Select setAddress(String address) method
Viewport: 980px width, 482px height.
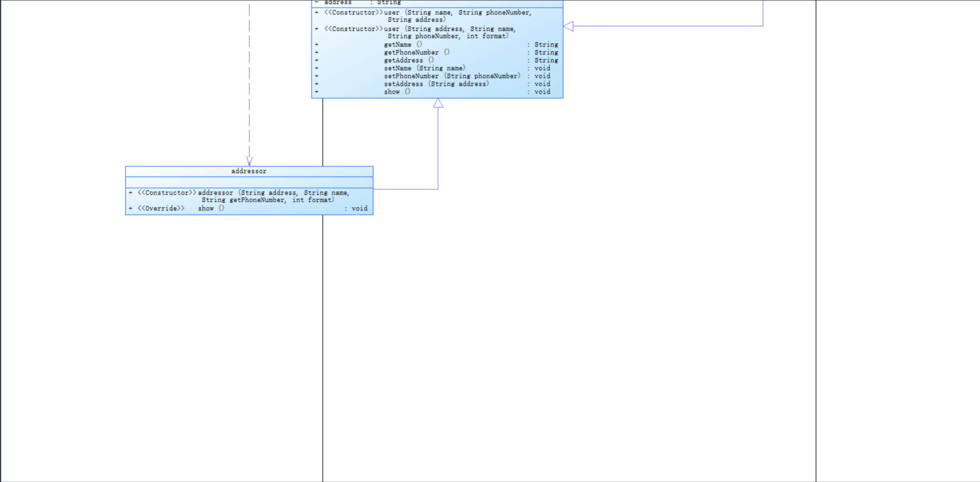[x=436, y=84]
